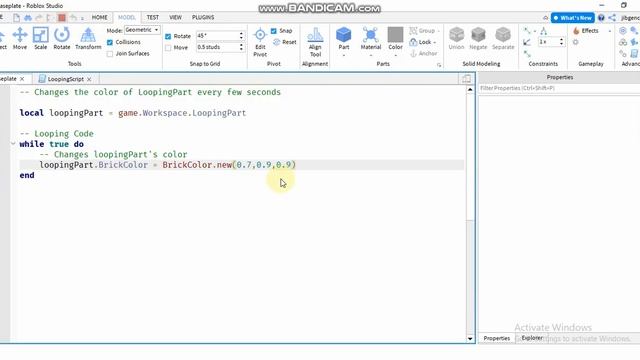Image resolution: width=640 pixels, height=360 pixels.
Task: Click the script editor split view icon
Action: pos(467,79)
